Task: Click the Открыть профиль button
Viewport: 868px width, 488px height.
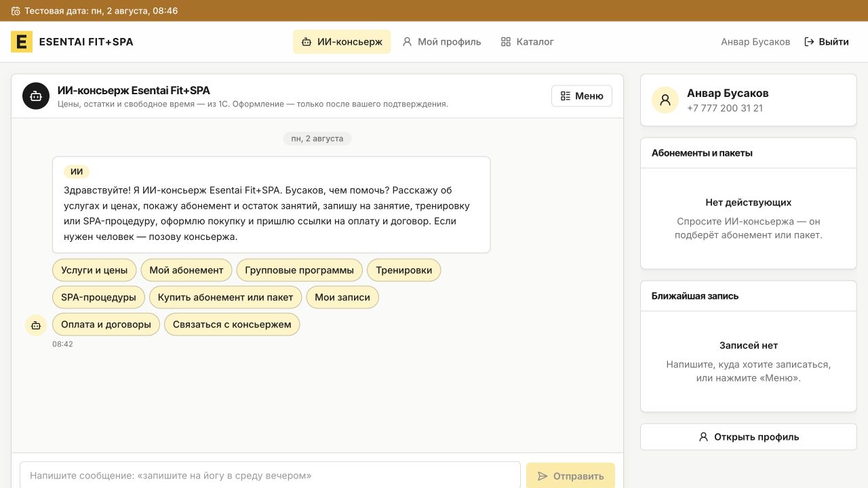Action: pos(749,437)
